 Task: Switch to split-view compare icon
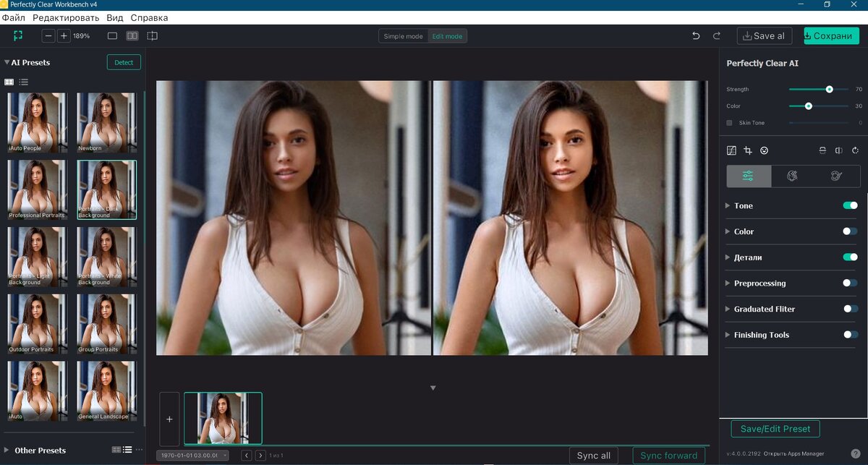pos(152,35)
